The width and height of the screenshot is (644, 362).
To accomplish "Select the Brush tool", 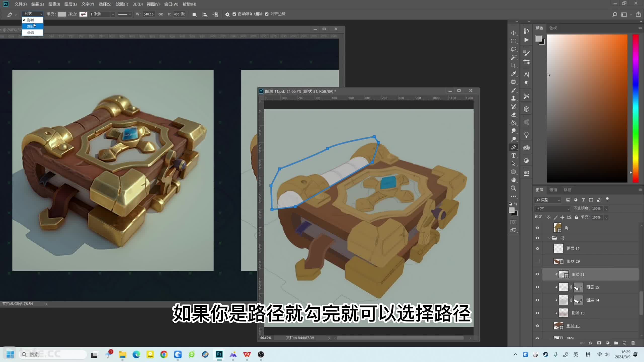I will (513, 90).
